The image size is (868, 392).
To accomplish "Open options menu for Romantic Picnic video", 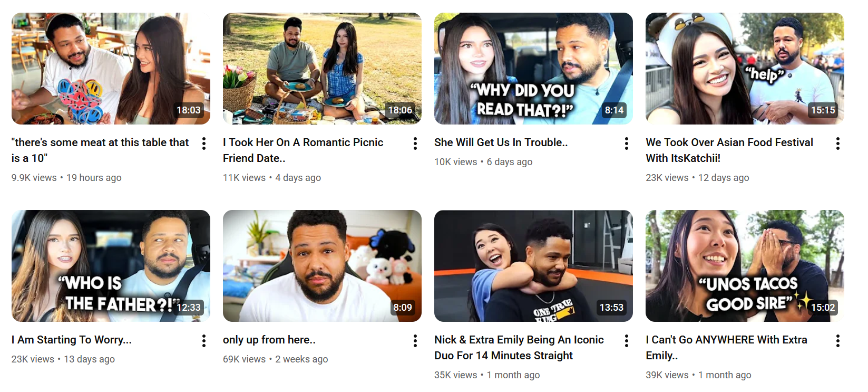I will [x=415, y=144].
